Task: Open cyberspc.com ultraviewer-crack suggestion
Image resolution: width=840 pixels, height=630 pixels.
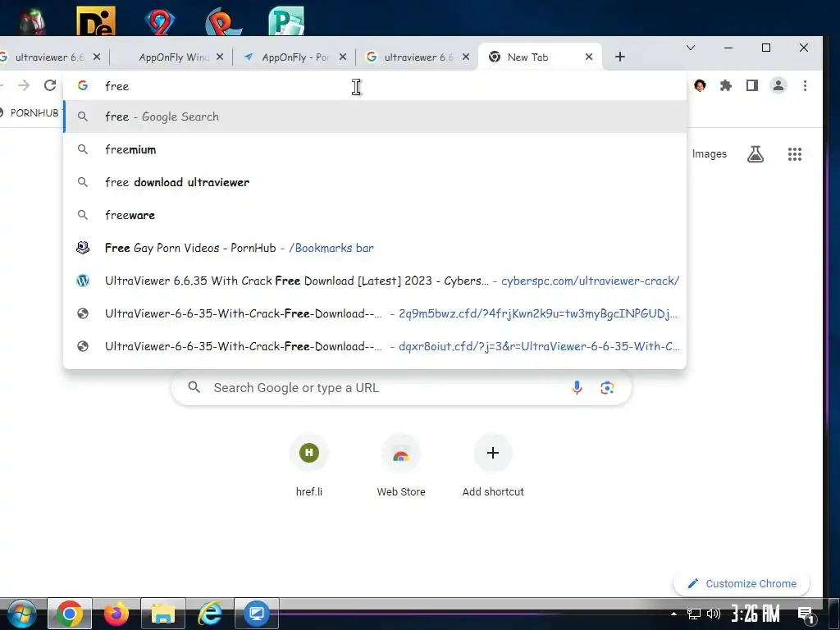Action: tap(375, 281)
